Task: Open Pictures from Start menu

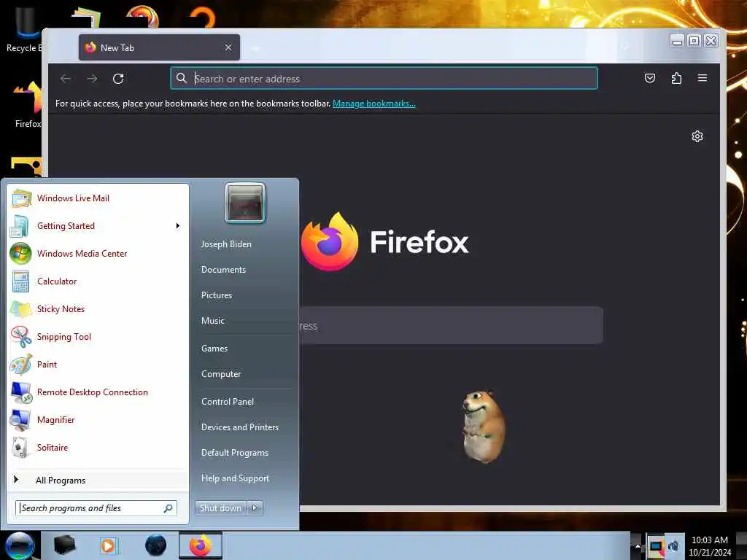Action: point(217,295)
